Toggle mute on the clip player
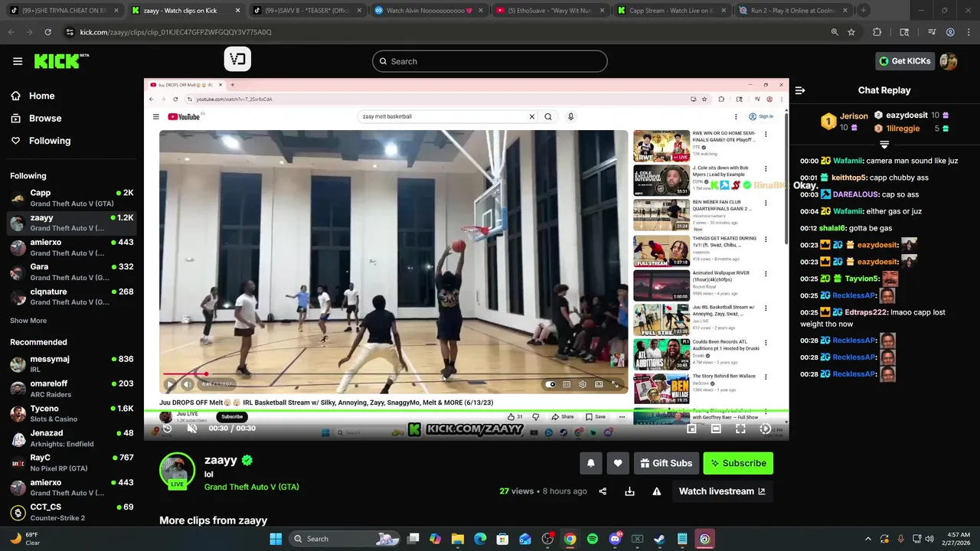This screenshot has width=980, height=551. (x=192, y=429)
